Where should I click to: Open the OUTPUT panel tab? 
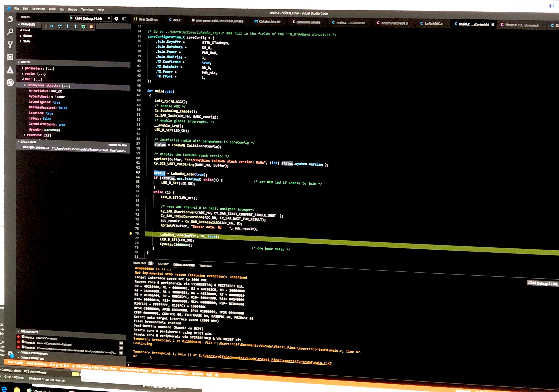[163, 264]
